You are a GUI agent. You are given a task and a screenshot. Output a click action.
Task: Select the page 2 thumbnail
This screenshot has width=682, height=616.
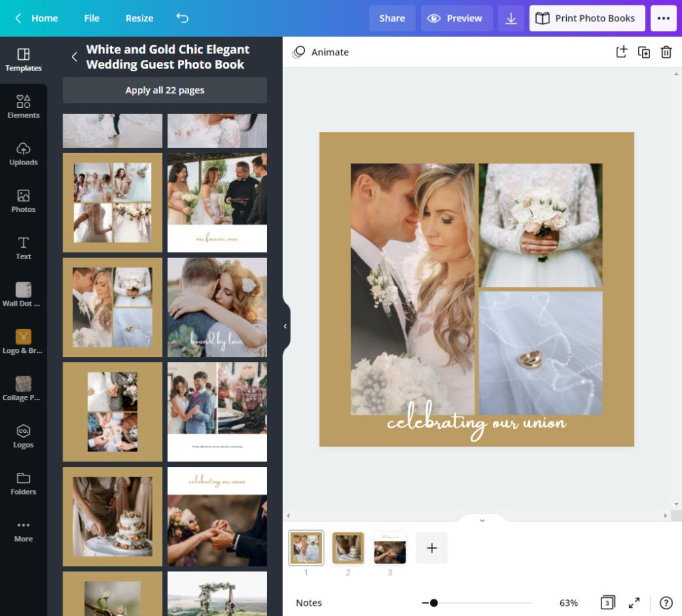pos(348,548)
